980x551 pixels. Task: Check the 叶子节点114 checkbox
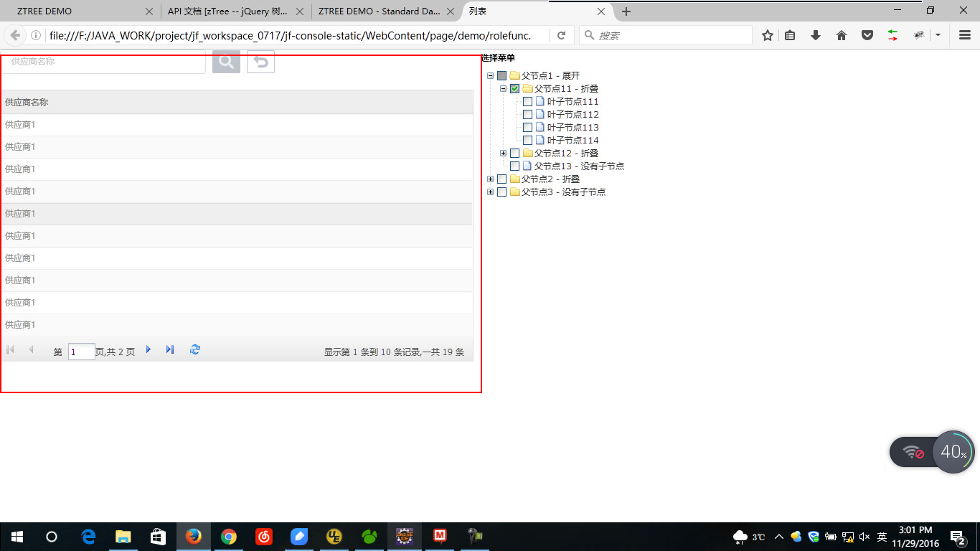click(527, 141)
